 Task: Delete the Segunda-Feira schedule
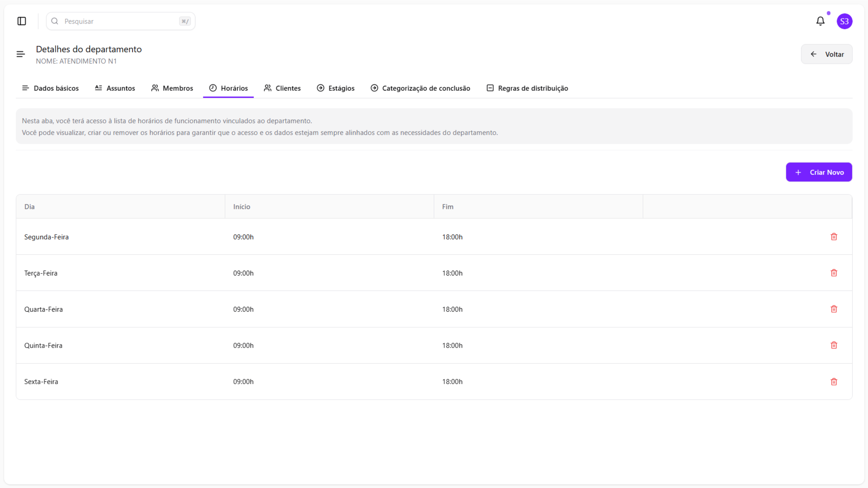point(834,237)
